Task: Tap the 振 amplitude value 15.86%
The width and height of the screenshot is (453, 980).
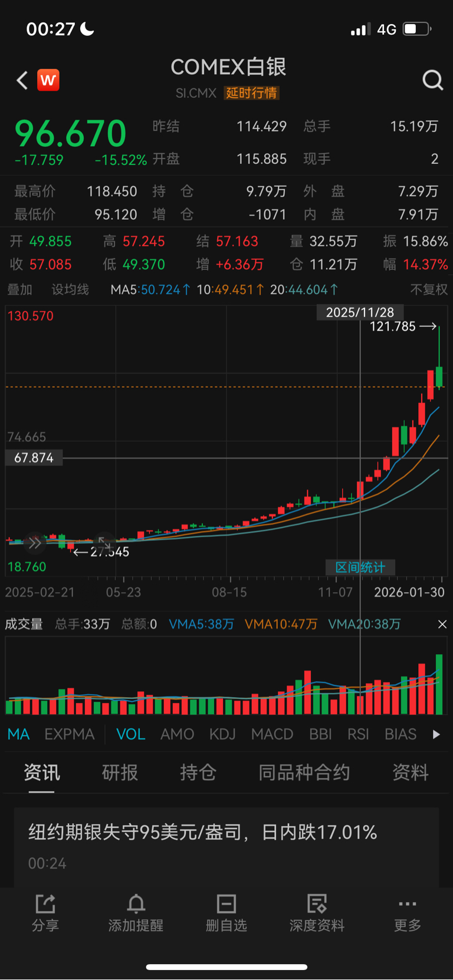Action: 425,242
